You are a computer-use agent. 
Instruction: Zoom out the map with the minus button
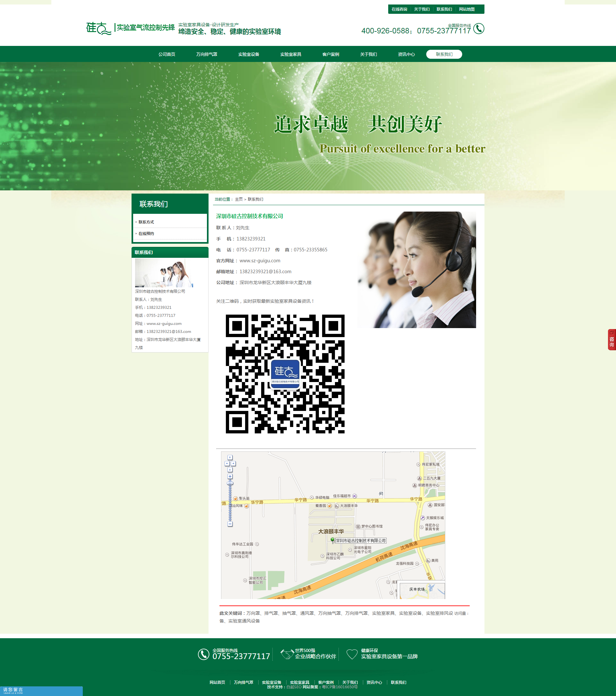pyautogui.click(x=230, y=524)
